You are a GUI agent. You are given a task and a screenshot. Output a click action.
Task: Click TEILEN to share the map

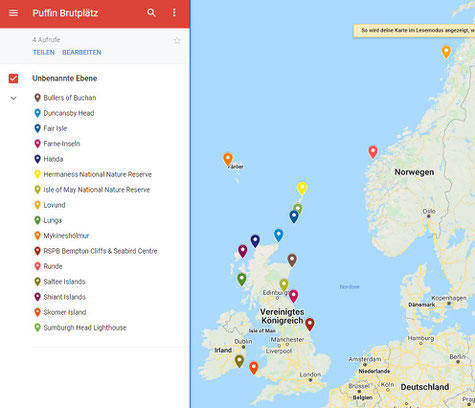pyautogui.click(x=44, y=52)
